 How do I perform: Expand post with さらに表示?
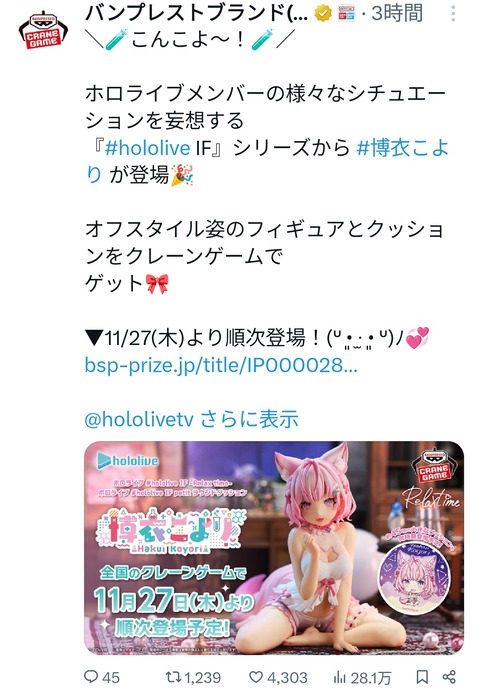point(249,419)
